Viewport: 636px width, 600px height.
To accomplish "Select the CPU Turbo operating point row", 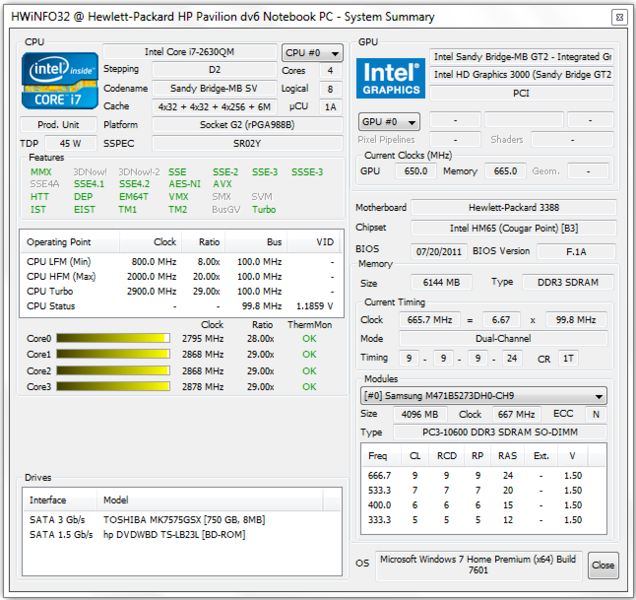I will [180, 291].
